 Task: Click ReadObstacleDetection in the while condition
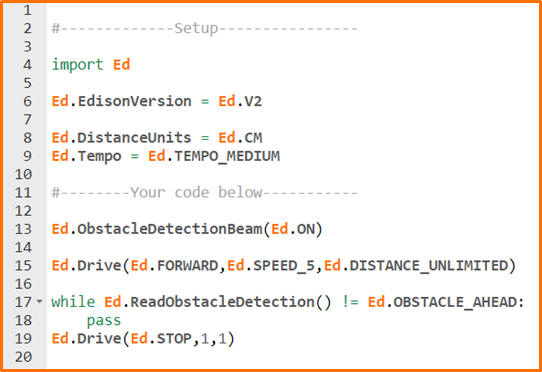pyautogui.click(x=222, y=302)
